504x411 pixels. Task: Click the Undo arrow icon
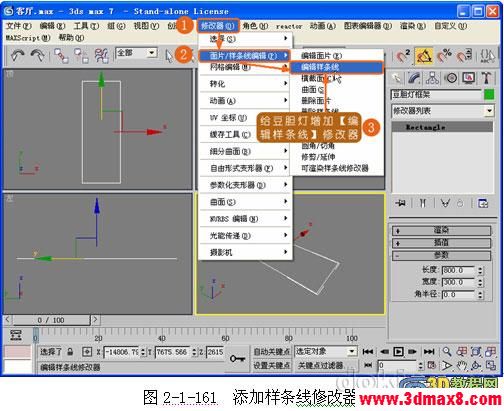click(x=17, y=55)
